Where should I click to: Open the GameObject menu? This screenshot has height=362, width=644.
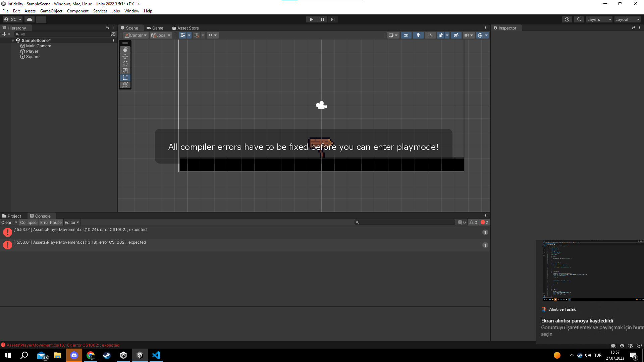51,11
